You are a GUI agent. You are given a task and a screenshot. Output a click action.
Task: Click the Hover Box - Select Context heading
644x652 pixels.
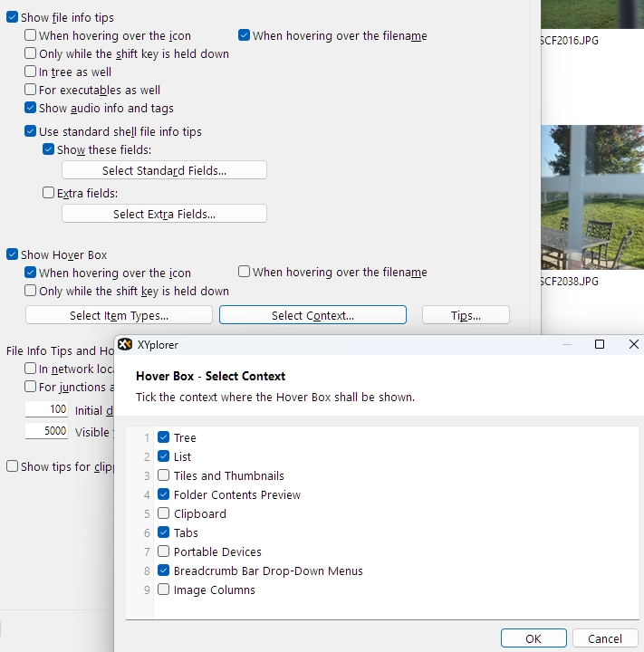pos(210,376)
